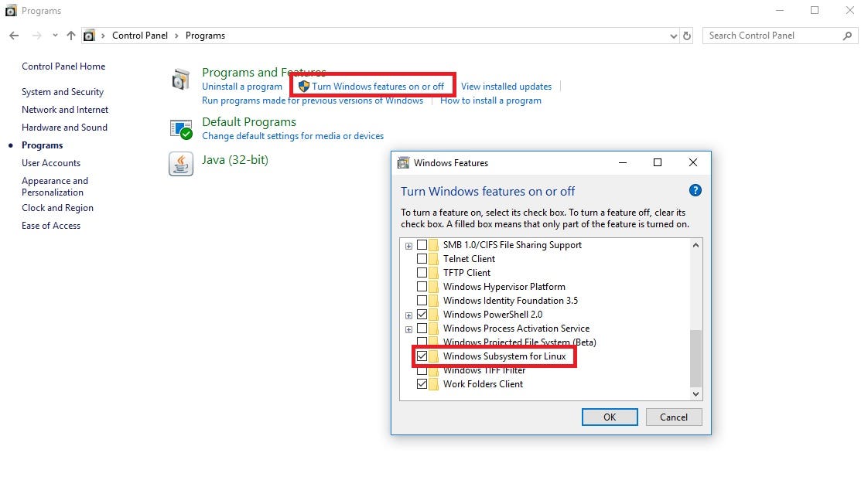Cancel the Windows Features dialog
The image size is (868, 487).
pyautogui.click(x=673, y=417)
